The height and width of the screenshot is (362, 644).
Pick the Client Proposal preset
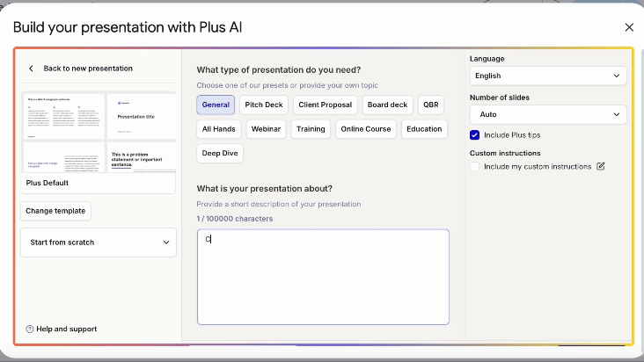(x=326, y=105)
